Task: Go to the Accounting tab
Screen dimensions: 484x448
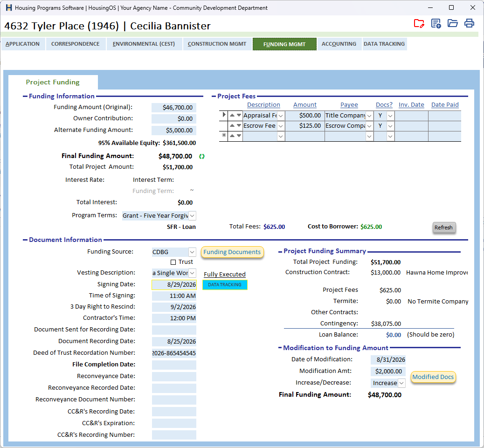Action: coord(339,44)
